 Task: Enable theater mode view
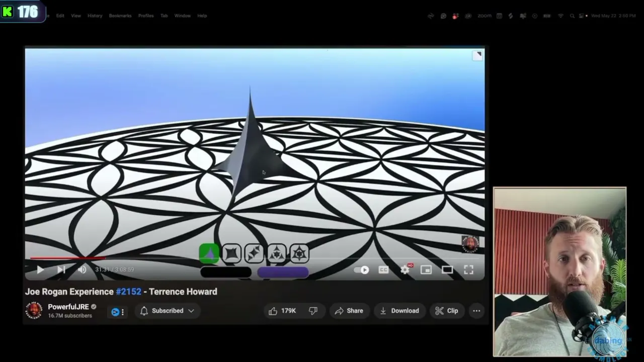point(447,270)
